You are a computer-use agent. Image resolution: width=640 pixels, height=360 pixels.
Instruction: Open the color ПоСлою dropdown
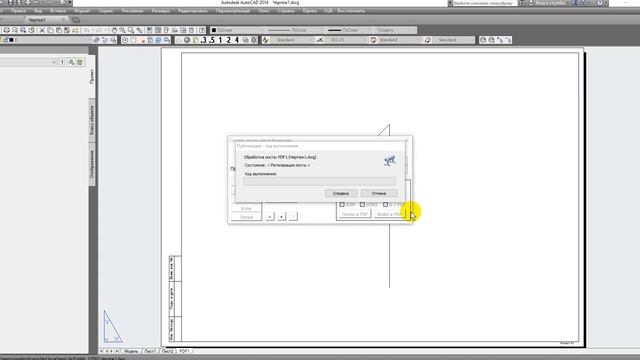click(x=237, y=30)
